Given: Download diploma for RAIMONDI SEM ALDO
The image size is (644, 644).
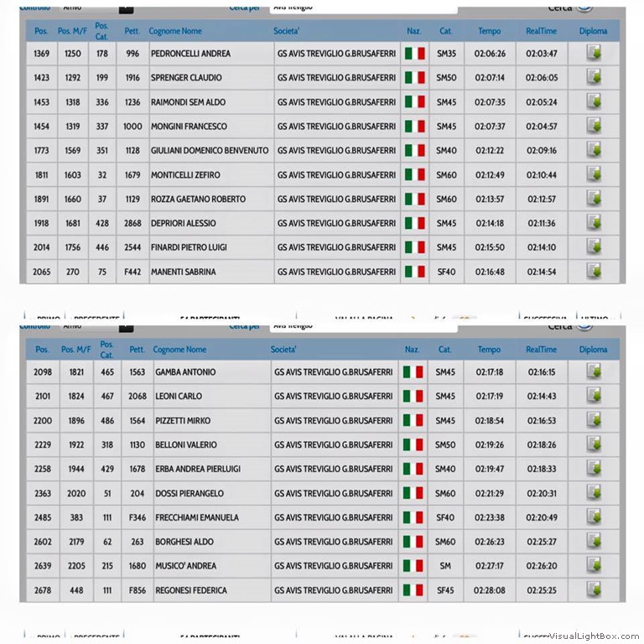Looking at the screenshot, I should click(x=594, y=101).
